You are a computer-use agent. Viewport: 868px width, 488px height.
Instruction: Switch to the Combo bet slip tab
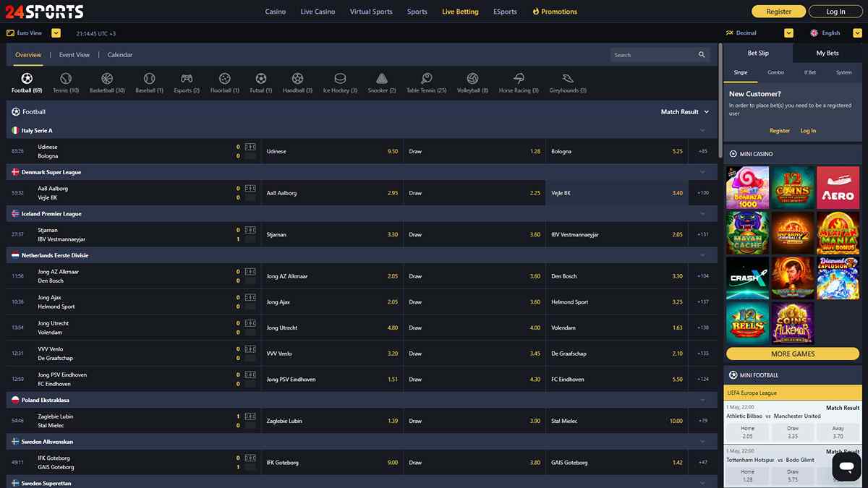[x=775, y=72]
